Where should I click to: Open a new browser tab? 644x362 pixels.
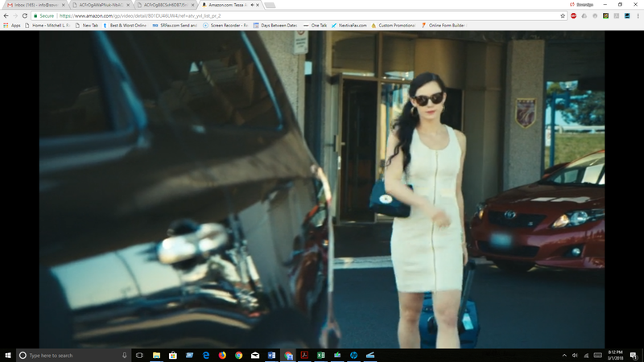(x=270, y=5)
